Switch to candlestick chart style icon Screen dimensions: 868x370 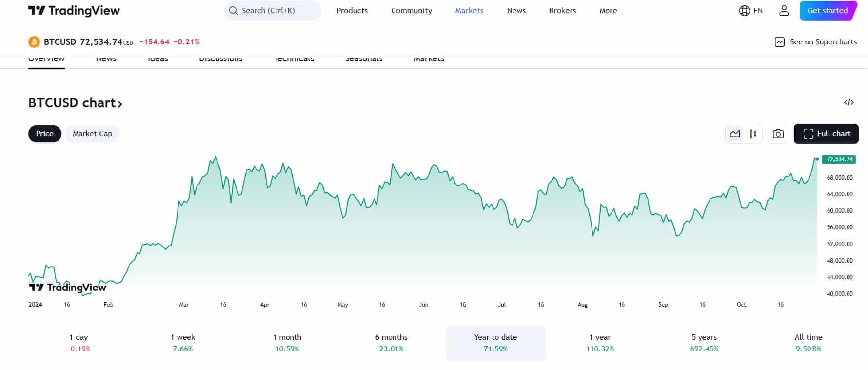753,134
